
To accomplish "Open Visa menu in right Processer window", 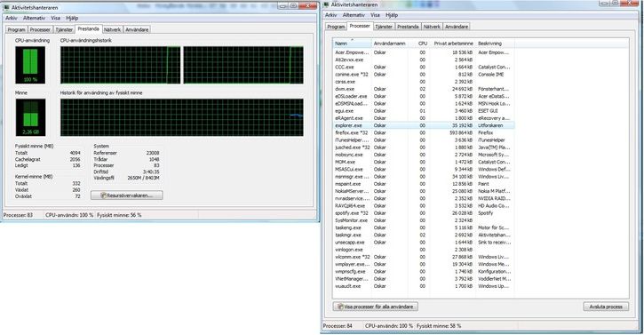I will 375,15.
